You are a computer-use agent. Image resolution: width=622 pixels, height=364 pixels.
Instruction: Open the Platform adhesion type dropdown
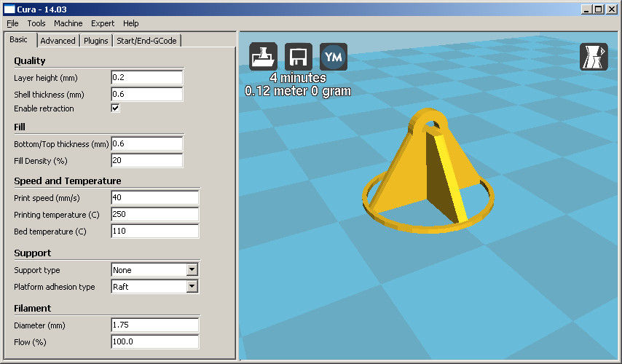(x=154, y=286)
